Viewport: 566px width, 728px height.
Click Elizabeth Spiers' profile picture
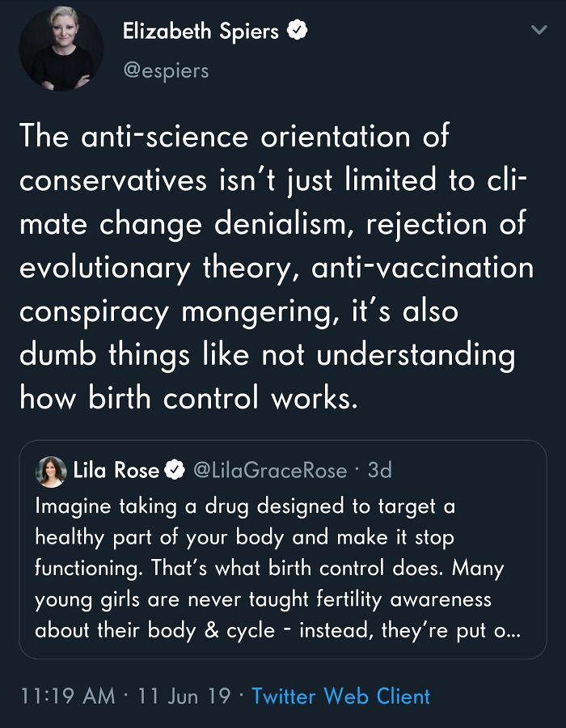point(59,49)
